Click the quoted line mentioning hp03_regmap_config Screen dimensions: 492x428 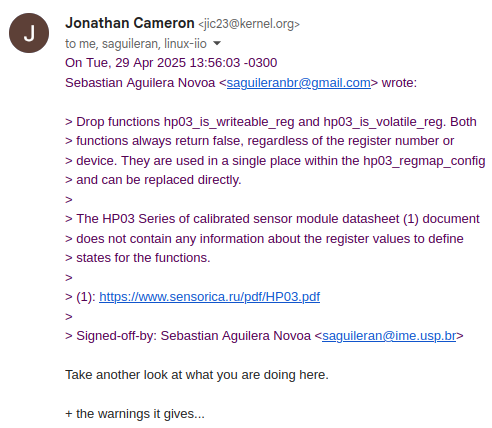[x=275, y=161]
